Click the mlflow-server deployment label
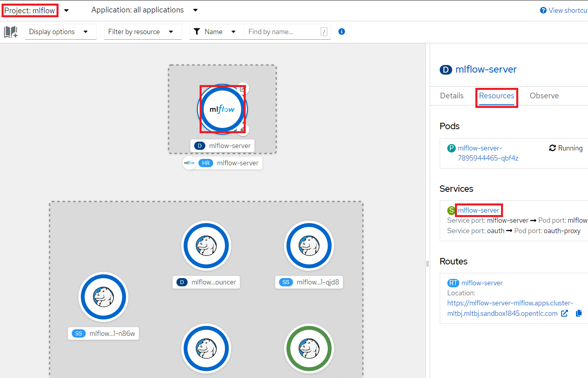 click(222, 146)
